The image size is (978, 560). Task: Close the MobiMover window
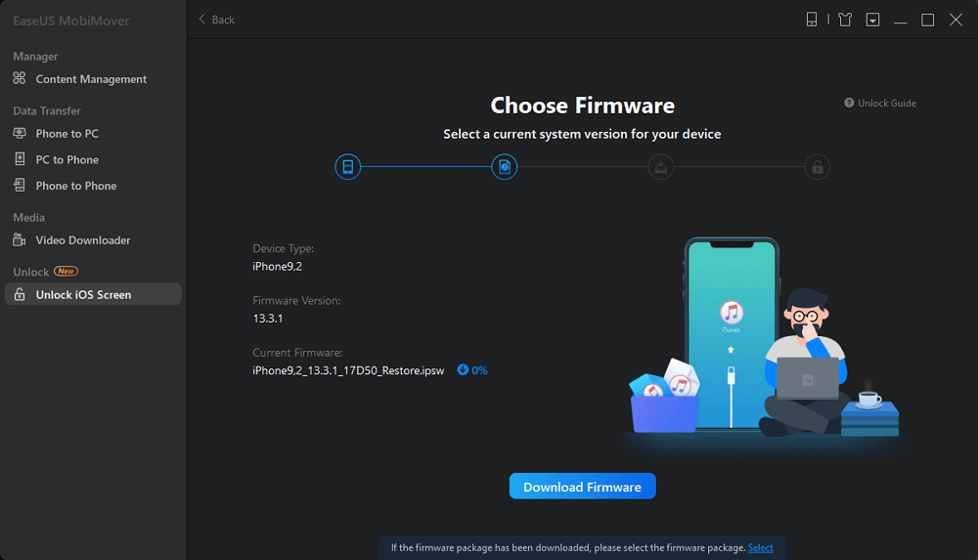pyautogui.click(x=956, y=20)
